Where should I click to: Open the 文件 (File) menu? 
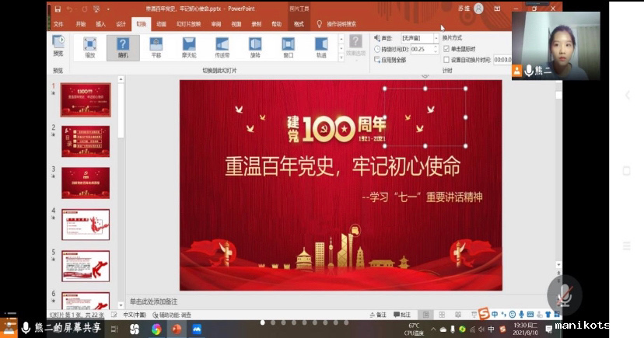click(58, 24)
